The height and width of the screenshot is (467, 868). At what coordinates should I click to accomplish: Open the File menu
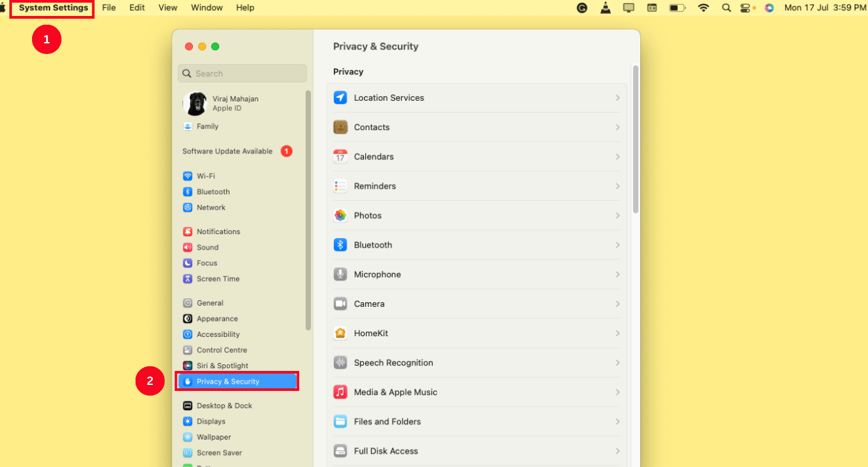[x=109, y=8]
